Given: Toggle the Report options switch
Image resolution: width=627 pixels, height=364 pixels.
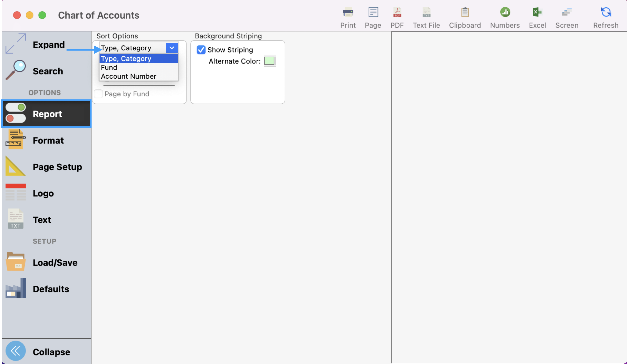Looking at the screenshot, I should pyautogui.click(x=16, y=113).
